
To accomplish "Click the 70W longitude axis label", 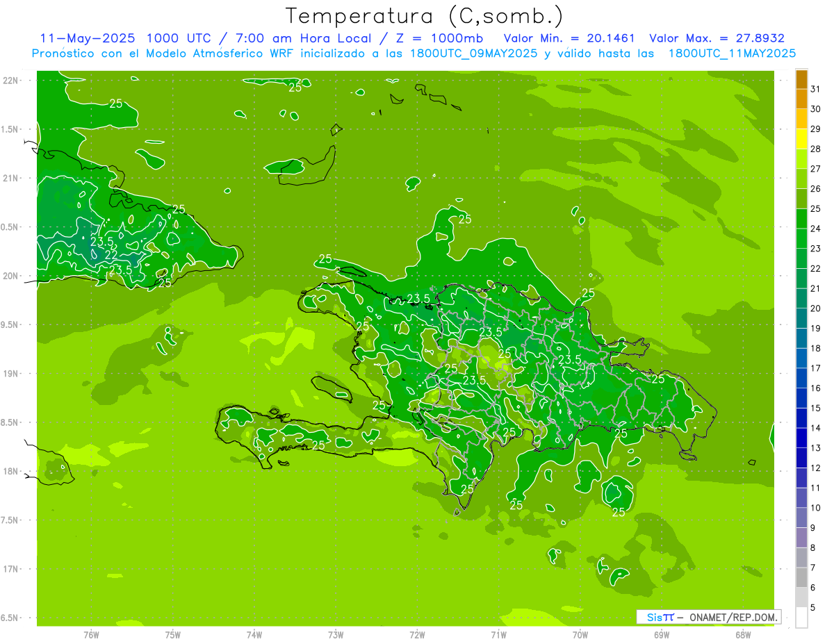I will [580, 635].
